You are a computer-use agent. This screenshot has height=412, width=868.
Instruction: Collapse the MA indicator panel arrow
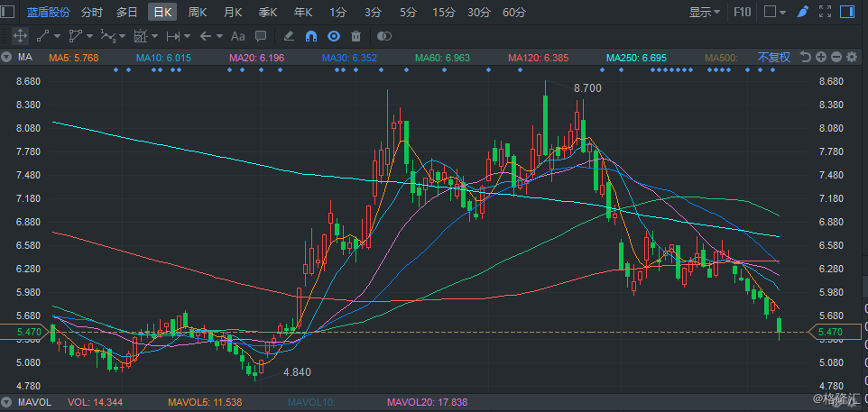tap(7, 58)
